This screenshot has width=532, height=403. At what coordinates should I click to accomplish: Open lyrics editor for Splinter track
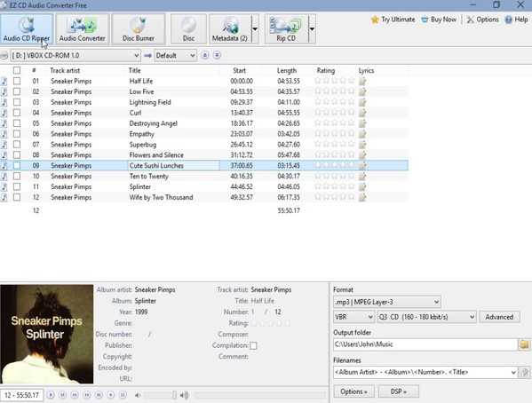pos(362,186)
